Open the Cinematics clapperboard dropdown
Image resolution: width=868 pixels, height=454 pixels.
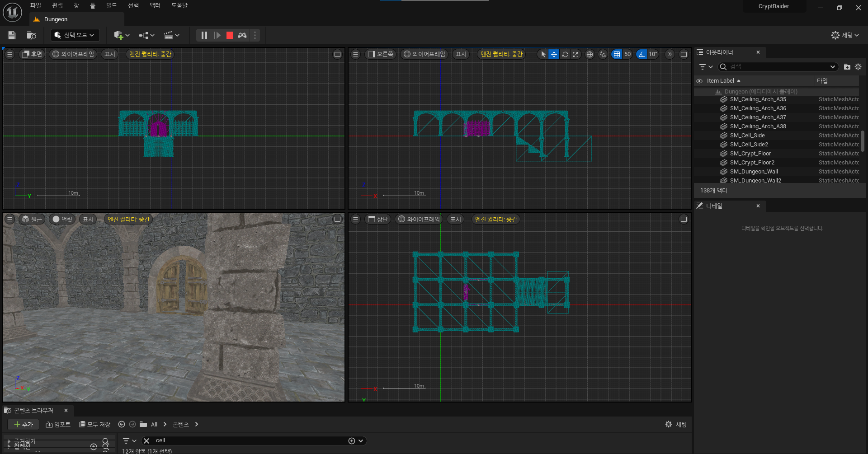[171, 35]
